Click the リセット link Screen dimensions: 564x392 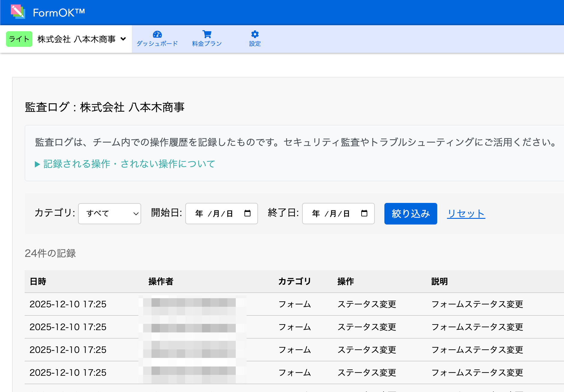pyautogui.click(x=466, y=214)
